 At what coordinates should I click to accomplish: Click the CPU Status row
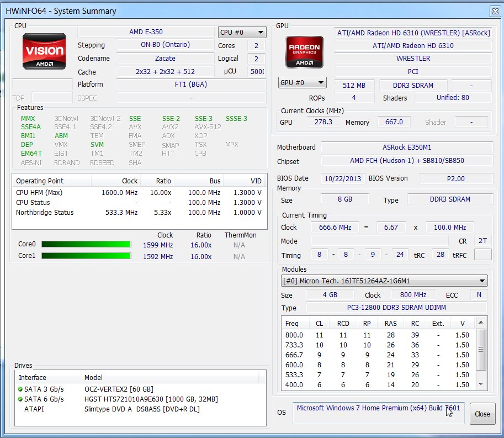(x=139, y=203)
